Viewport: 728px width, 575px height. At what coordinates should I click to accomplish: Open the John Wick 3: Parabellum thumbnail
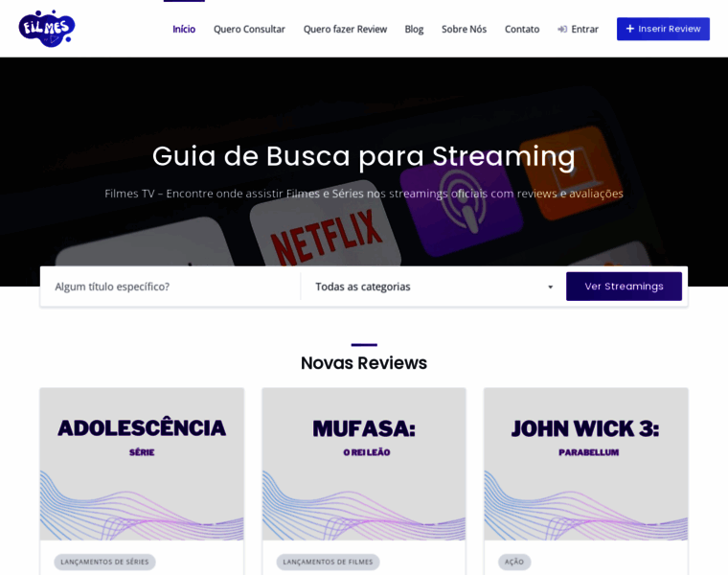[586, 464]
